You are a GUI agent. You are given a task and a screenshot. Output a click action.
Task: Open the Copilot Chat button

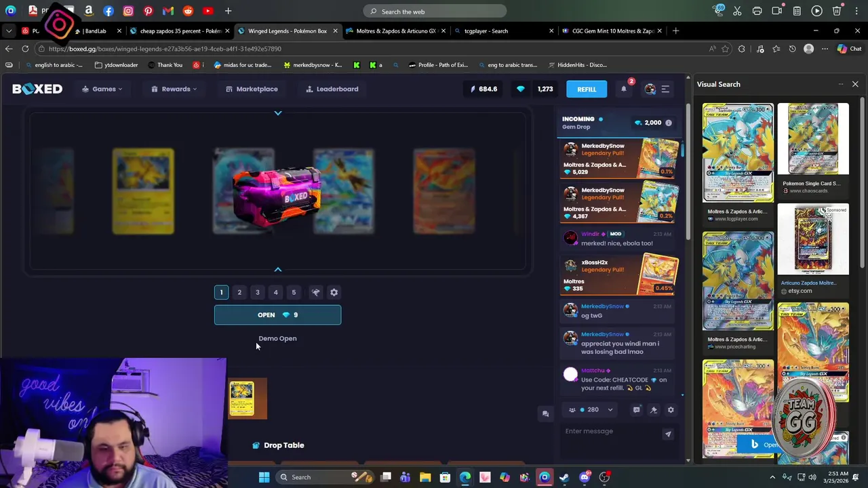pos(849,49)
